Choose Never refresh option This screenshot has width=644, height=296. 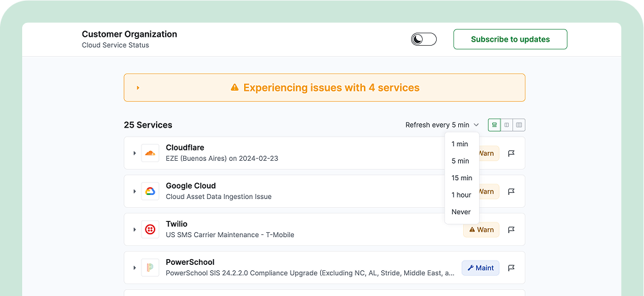[x=462, y=212]
